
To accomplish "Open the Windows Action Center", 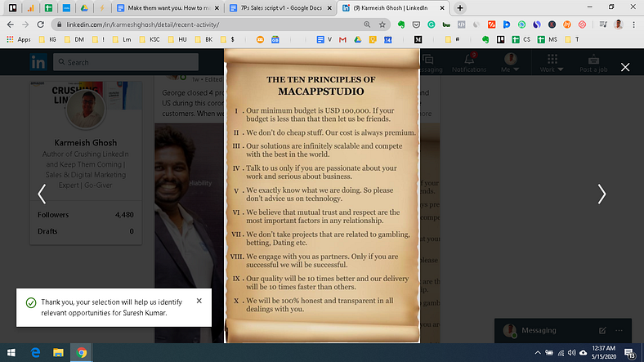I will click(630, 352).
